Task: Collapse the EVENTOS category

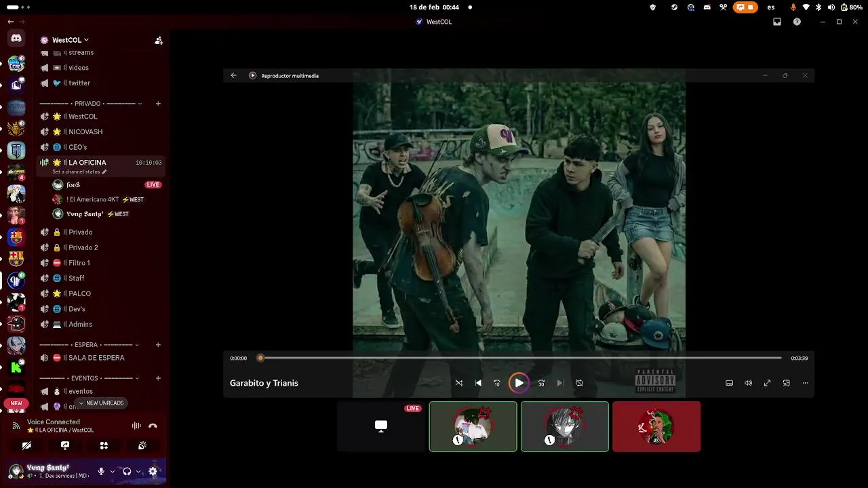Action: tap(89, 378)
